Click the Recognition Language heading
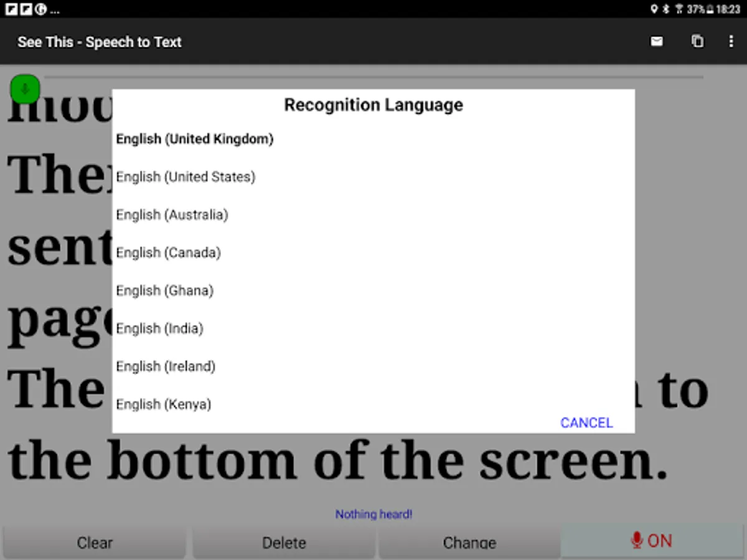 click(x=374, y=105)
